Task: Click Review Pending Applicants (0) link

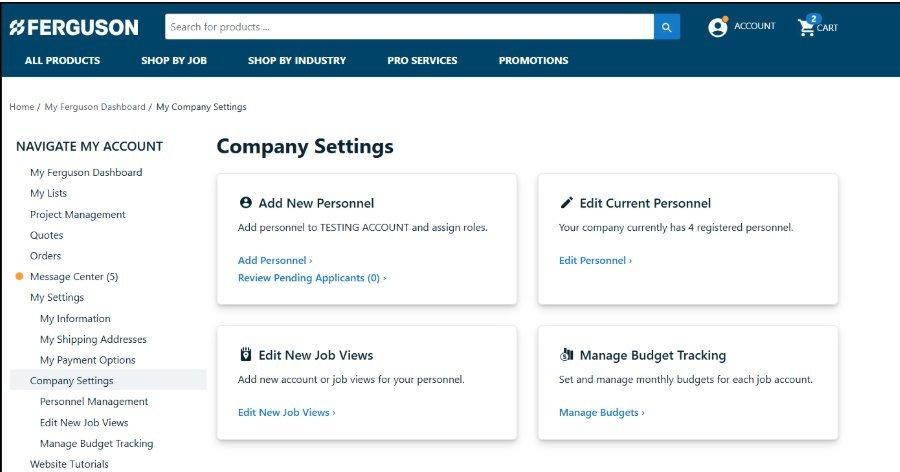Action: point(312,278)
